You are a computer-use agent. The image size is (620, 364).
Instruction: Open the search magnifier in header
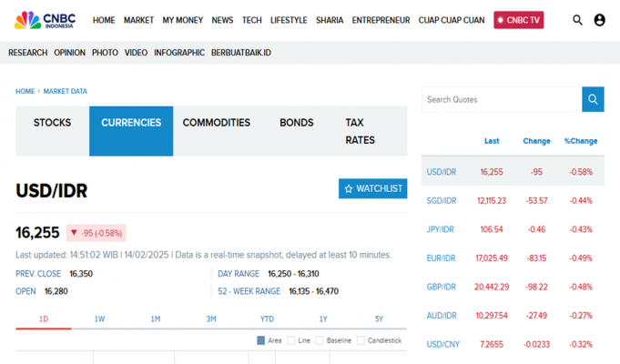coord(577,20)
